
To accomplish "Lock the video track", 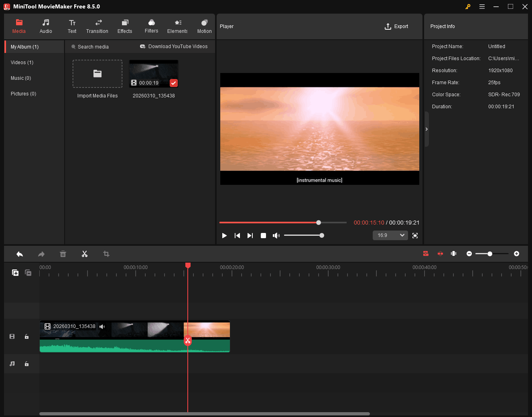I will click(26, 336).
